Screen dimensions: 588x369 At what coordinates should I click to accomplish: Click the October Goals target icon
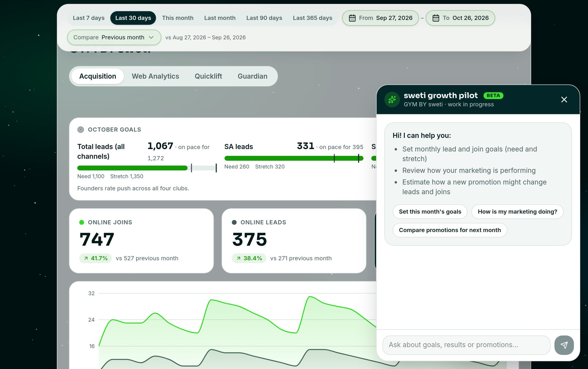click(80, 130)
